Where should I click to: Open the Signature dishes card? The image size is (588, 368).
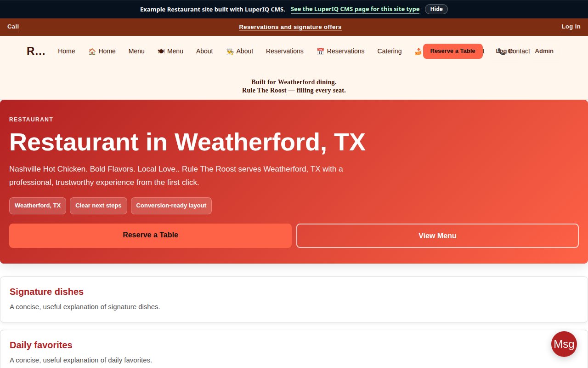(46, 292)
